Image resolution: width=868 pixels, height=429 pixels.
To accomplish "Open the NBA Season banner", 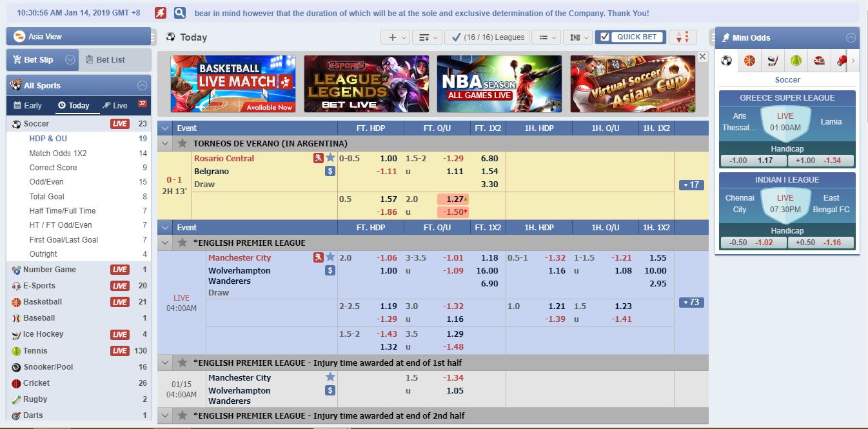I will pos(499,84).
